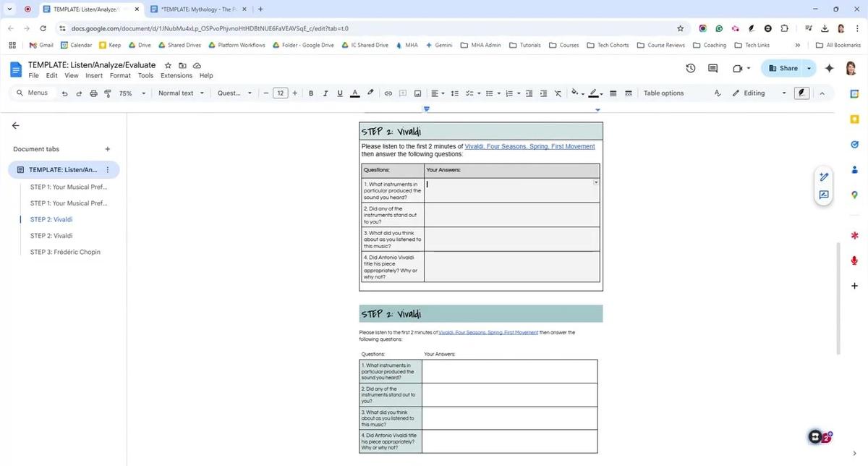Add a comment from toolbar
The width and height of the screenshot is (868, 466).
[x=403, y=93]
